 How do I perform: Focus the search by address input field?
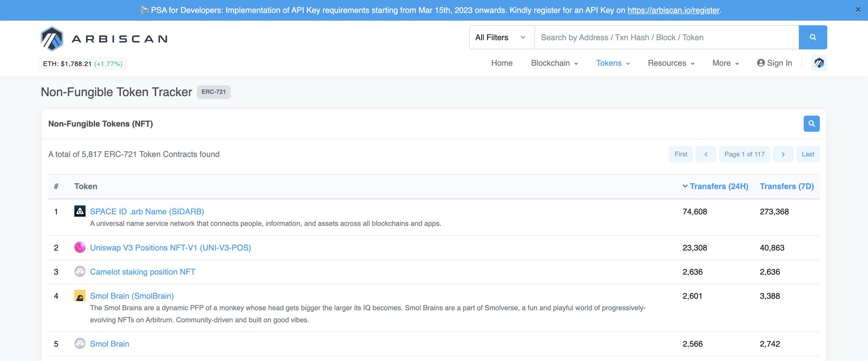point(667,37)
